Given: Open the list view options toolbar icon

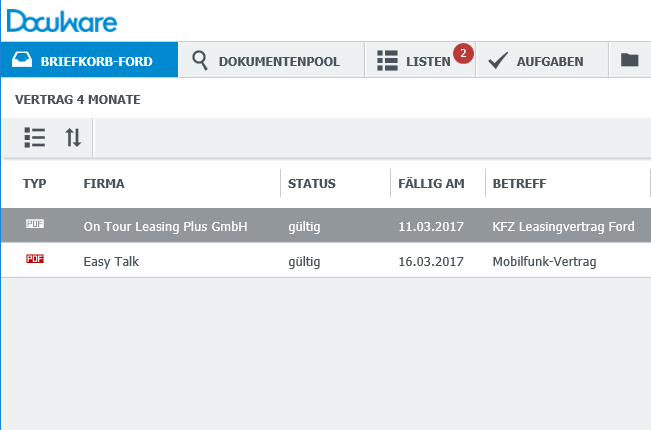Looking at the screenshot, I should pyautogui.click(x=34, y=137).
